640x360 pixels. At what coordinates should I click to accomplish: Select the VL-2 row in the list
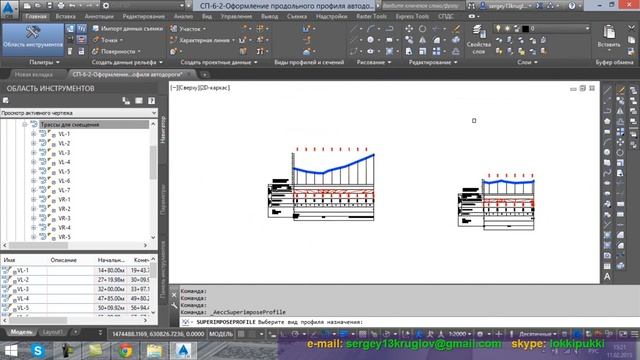[x=76, y=280]
